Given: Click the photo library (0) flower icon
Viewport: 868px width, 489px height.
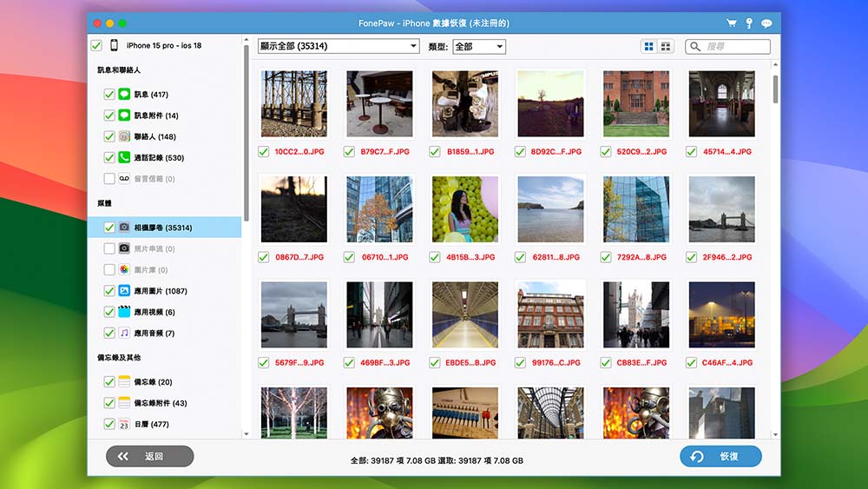Looking at the screenshot, I should (x=124, y=269).
